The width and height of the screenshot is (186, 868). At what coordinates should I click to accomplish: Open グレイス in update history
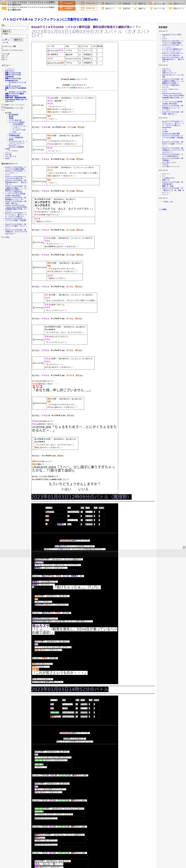coord(165,87)
